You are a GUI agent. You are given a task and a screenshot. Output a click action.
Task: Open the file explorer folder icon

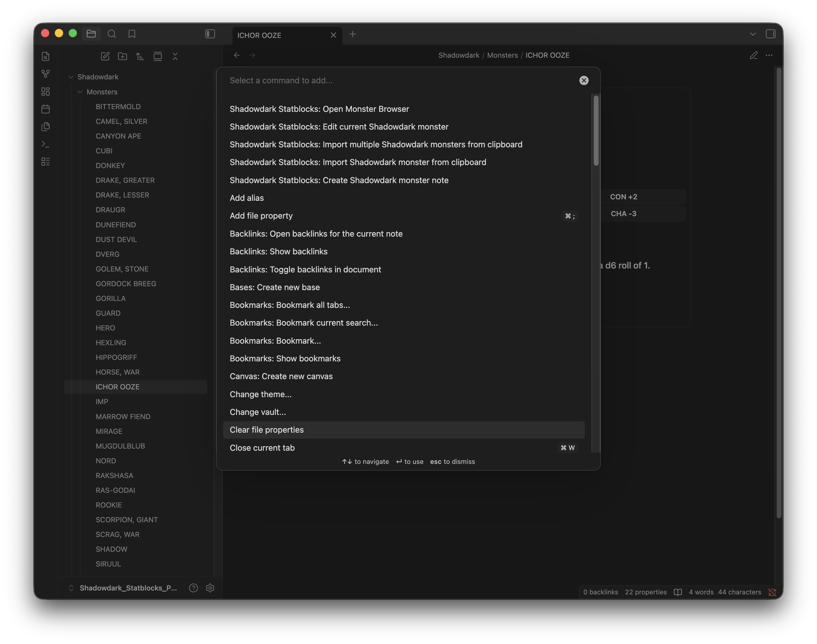click(x=91, y=34)
